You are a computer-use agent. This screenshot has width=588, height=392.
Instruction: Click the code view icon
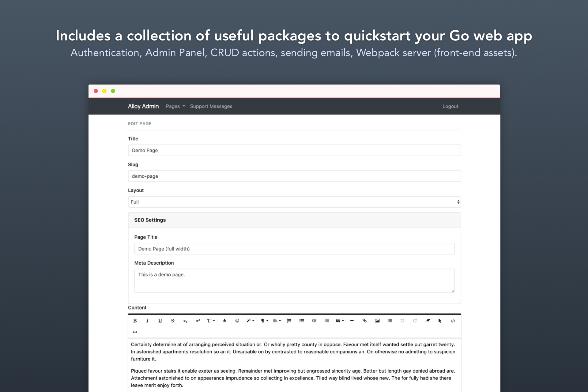[453, 321]
